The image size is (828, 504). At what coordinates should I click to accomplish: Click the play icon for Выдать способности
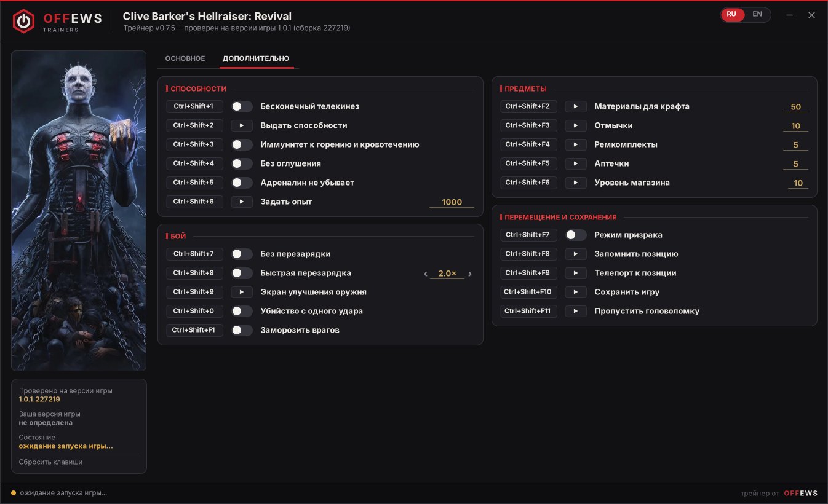pos(242,125)
